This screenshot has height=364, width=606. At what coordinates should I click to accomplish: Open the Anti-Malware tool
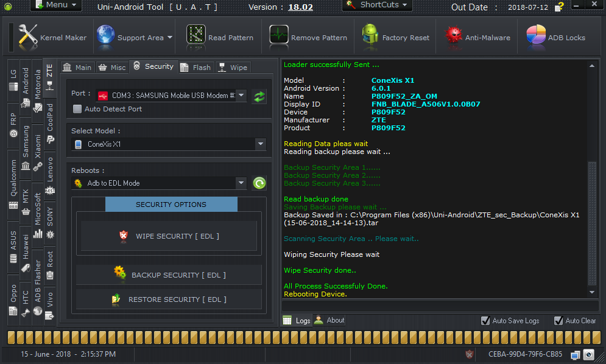(477, 38)
